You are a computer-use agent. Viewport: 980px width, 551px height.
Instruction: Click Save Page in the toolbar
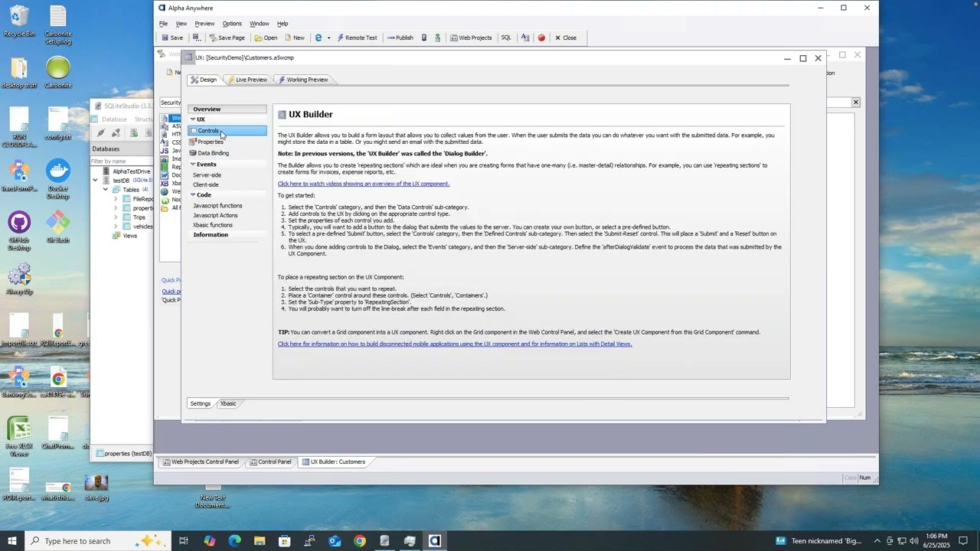pyautogui.click(x=227, y=37)
